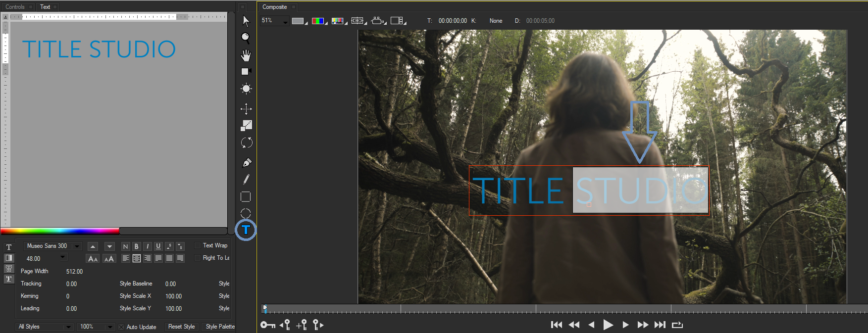Select the rotate tool
868x333 pixels.
coord(246,143)
